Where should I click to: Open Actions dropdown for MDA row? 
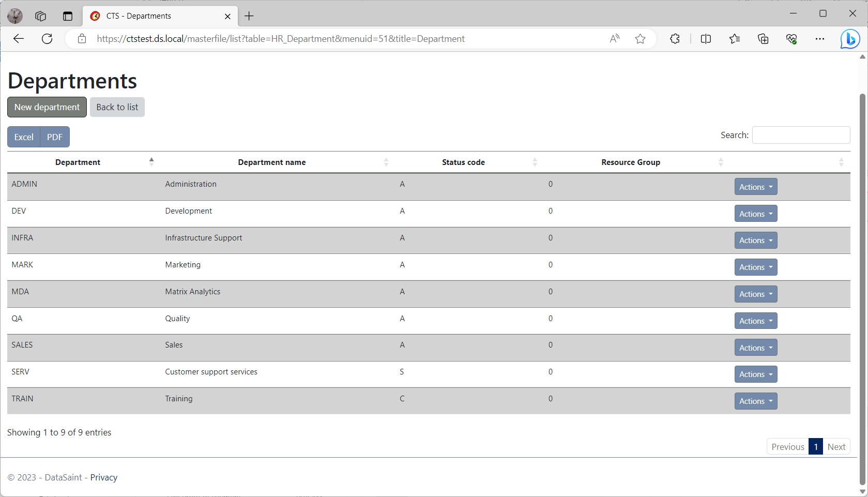(756, 294)
